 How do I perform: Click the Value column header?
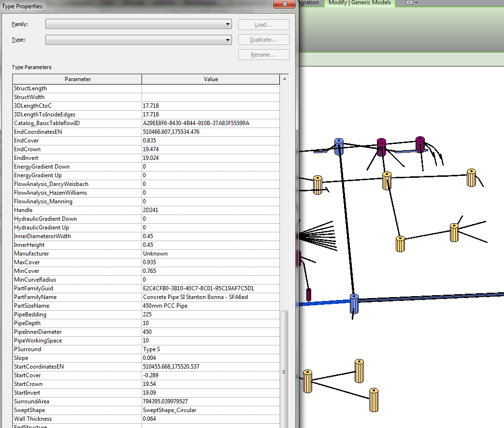[211, 79]
